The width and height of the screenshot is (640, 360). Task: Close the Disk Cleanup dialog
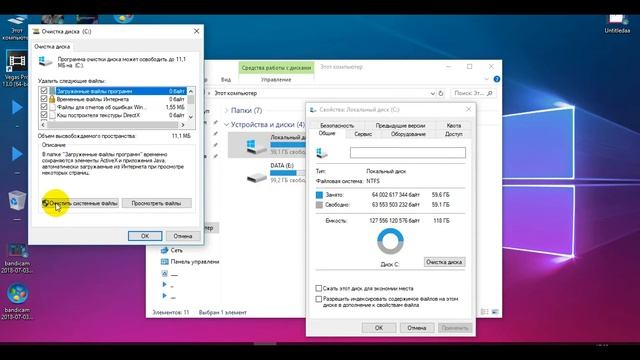tap(196, 31)
